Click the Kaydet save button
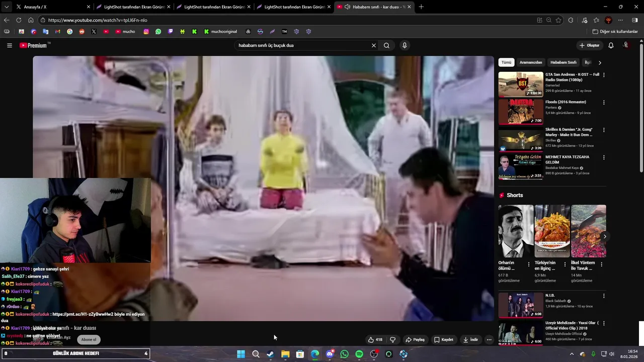Viewport: 644px width, 362px height. (x=444, y=339)
